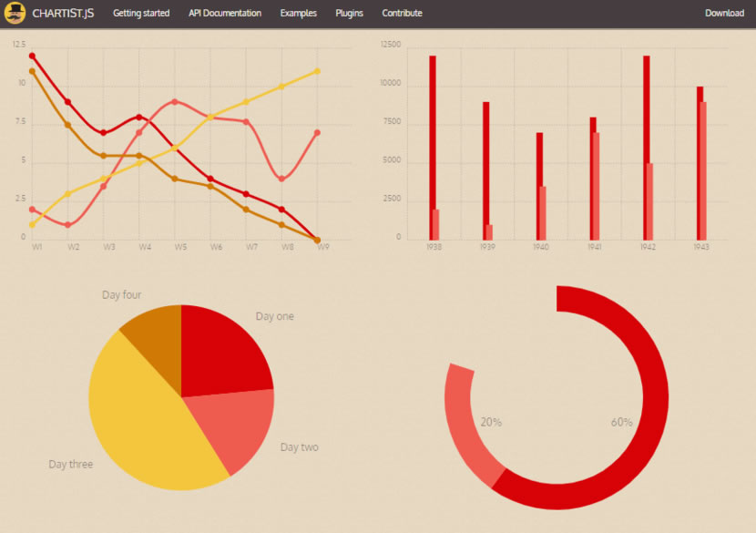
Task: Click the '1938' axis label
Action: click(x=434, y=247)
